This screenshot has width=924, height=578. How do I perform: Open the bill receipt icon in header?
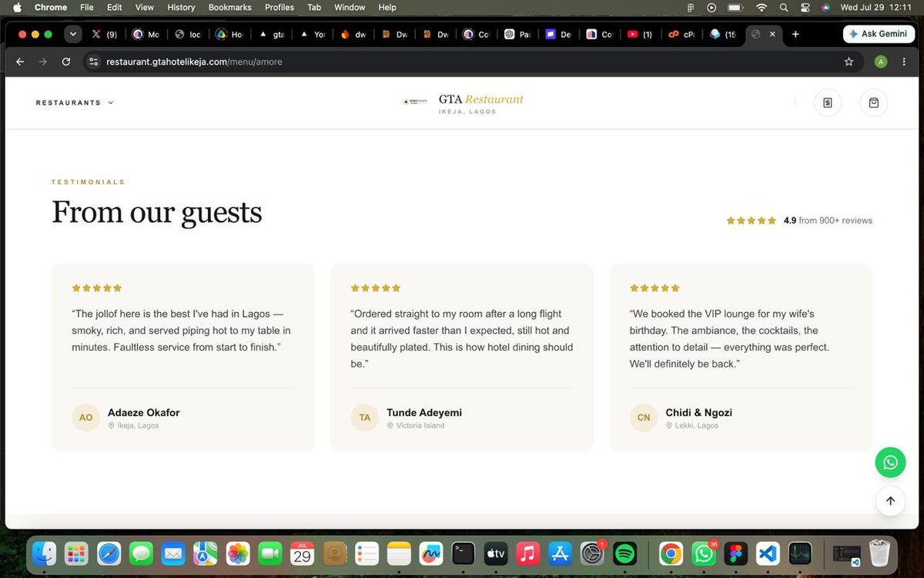pos(828,102)
